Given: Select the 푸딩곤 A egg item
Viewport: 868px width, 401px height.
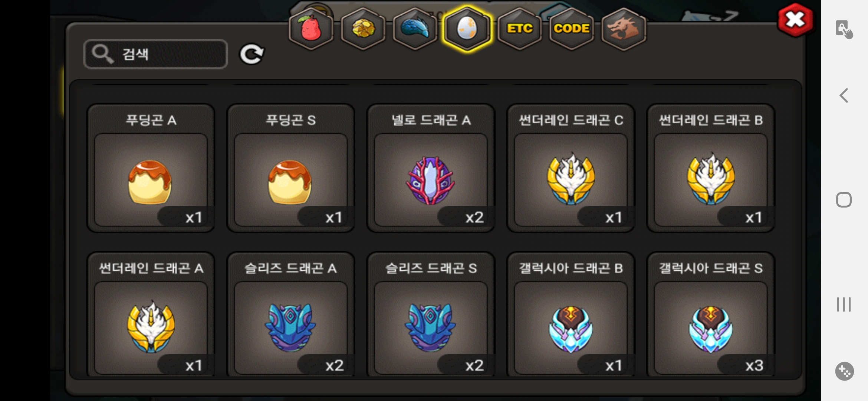Looking at the screenshot, I should coord(151,168).
